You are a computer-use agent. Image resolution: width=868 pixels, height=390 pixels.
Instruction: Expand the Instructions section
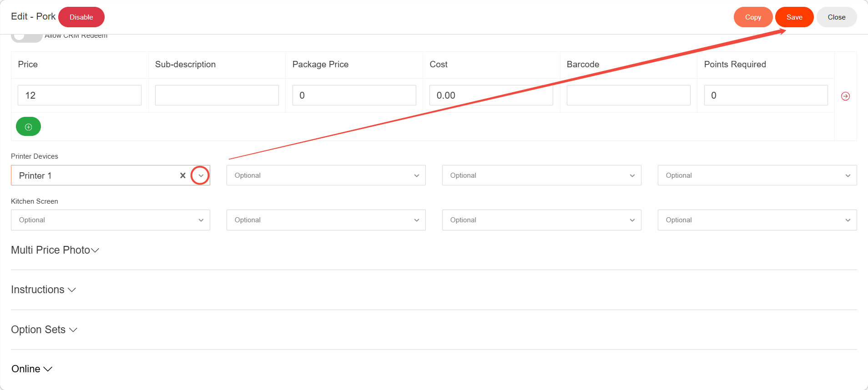[x=44, y=290]
